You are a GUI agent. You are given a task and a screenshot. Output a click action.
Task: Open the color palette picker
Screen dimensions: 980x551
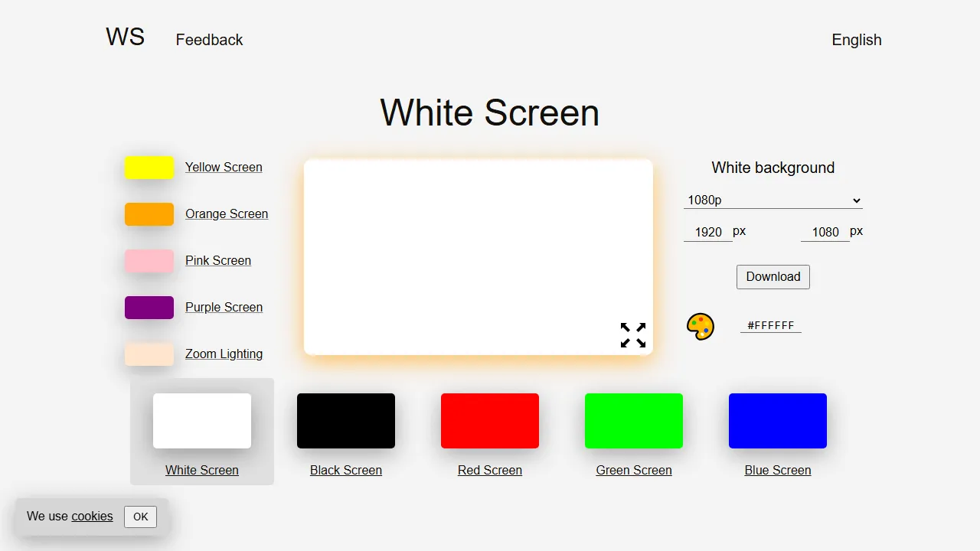pyautogui.click(x=700, y=325)
